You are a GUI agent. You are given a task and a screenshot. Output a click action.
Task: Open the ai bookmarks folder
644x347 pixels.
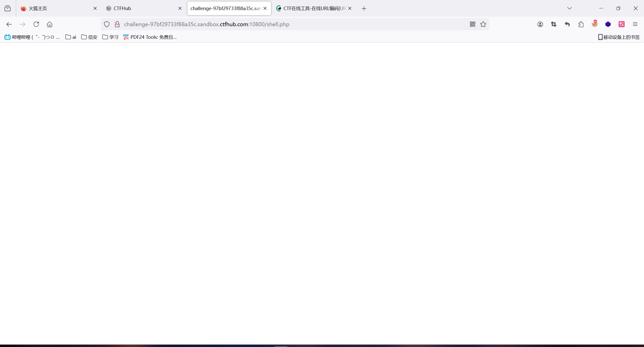(x=71, y=37)
